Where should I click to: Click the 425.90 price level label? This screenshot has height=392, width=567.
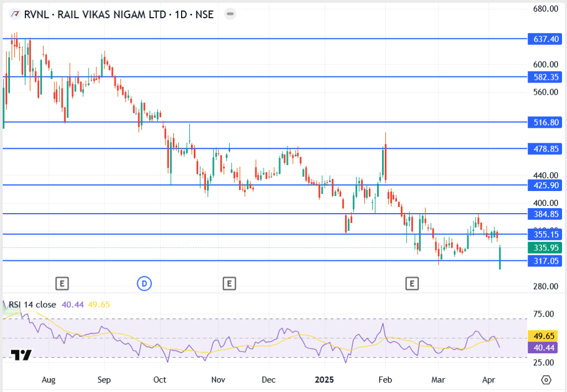tap(545, 185)
